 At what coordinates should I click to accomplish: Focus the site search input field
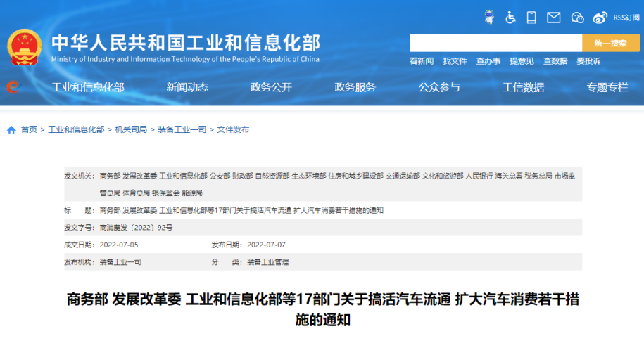pyautogui.click(x=495, y=43)
